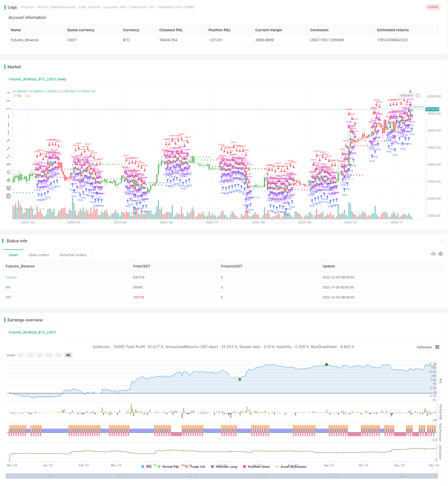Switch to the Schedule orders tab
This screenshot has height=486, width=448.
coord(73,255)
